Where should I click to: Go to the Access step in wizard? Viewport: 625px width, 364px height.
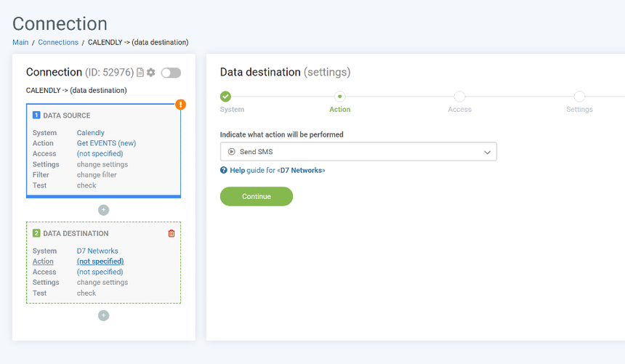[459, 97]
